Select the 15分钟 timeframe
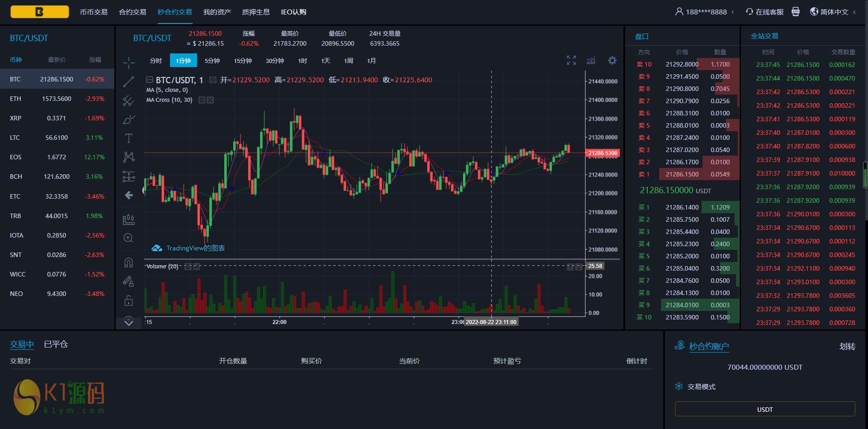868x429 pixels. pyautogui.click(x=243, y=61)
